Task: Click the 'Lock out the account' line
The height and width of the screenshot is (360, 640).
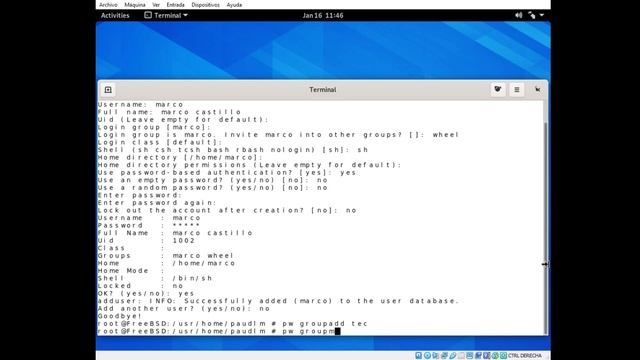Action: click(227, 210)
